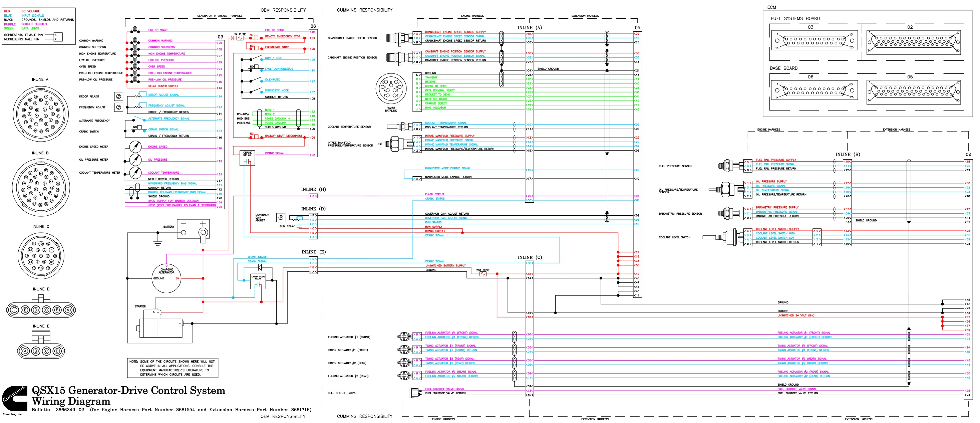980x423 pixels.
Task: Select the INLINE C connector pinout
Action: click(x=41, y=255)
